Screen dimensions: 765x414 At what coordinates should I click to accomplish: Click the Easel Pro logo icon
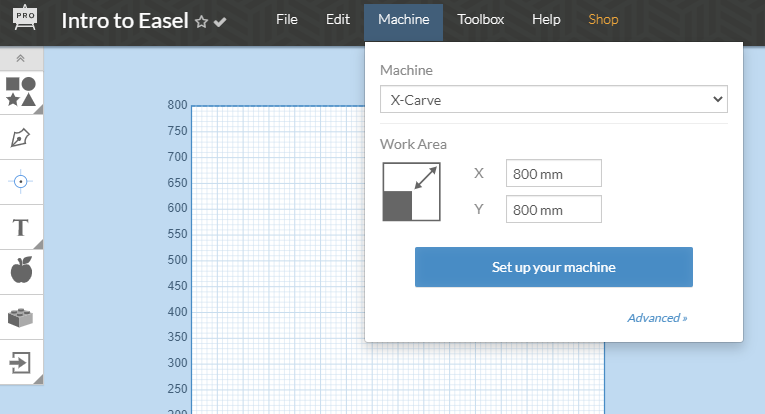point(25,18)
